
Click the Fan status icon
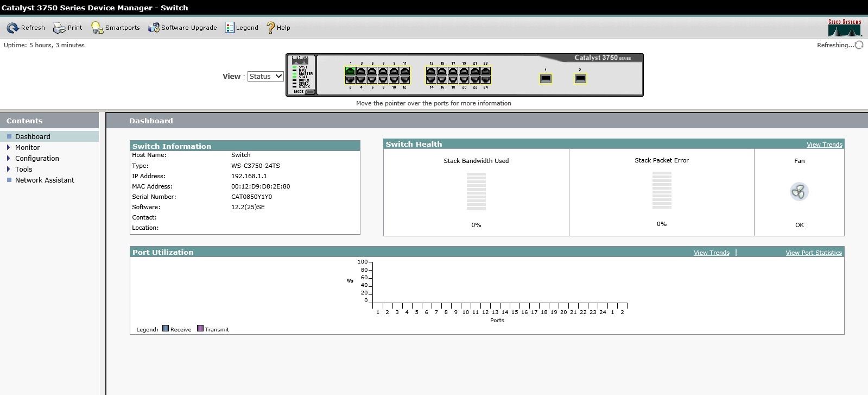tap(799, 192)
